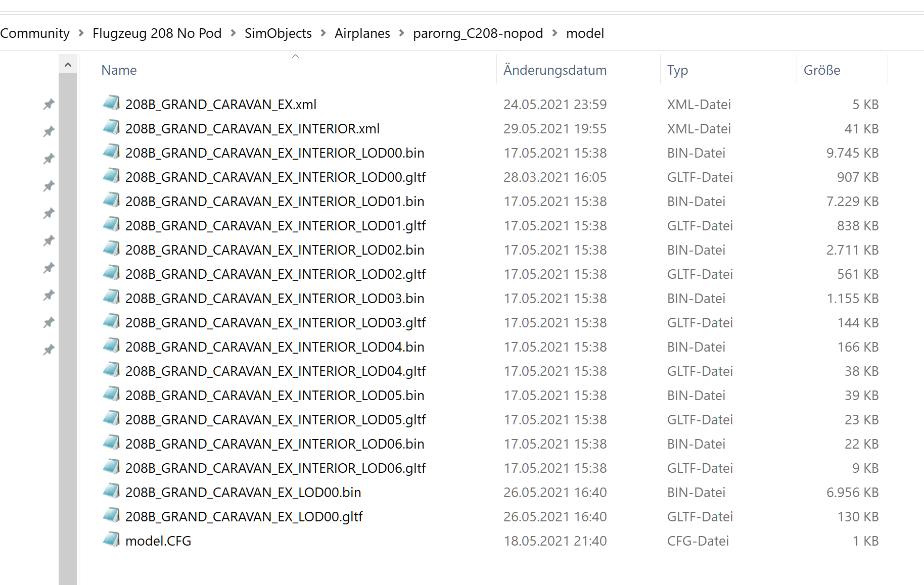Click the date 18.05.2021 21:40
This screenshot has width=924, height=585.
point(555,541)
